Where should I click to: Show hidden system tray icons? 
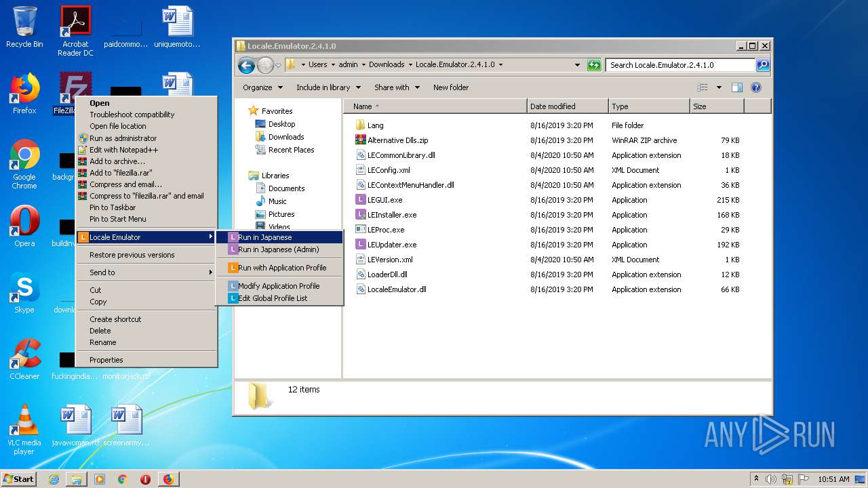tap(757, 479)
